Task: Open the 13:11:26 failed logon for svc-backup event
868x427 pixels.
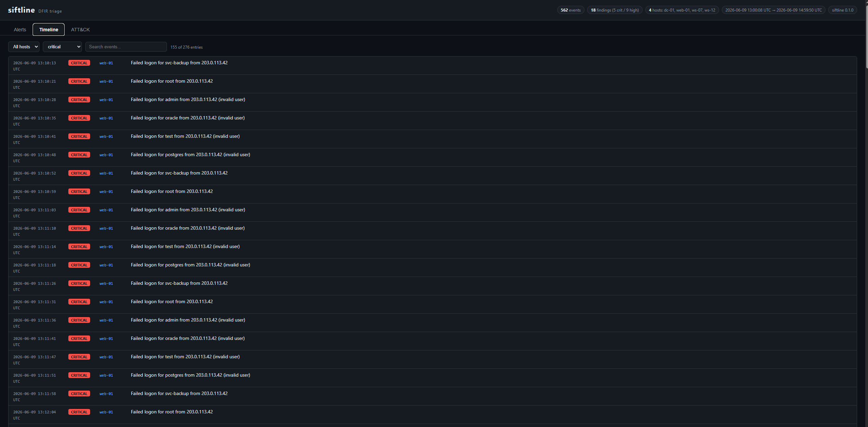Action: pyautogui.click(x=432, y=286)
